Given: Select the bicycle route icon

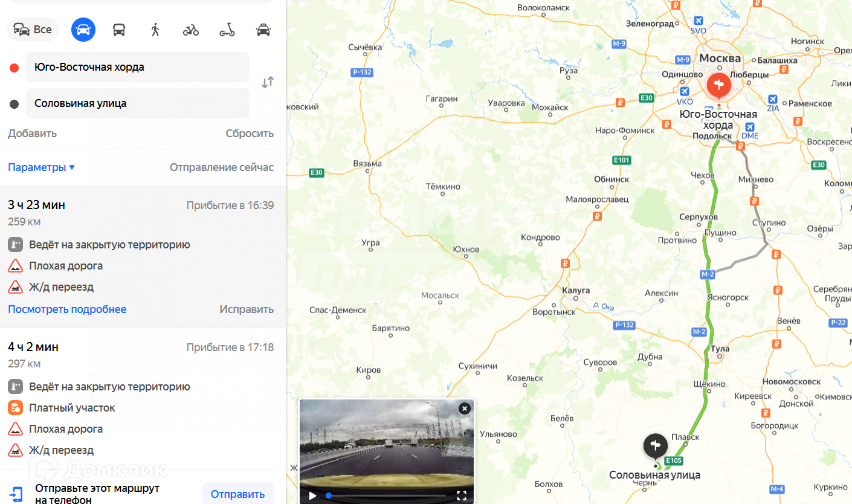Looking at the screenshot, I should [191, 30].
